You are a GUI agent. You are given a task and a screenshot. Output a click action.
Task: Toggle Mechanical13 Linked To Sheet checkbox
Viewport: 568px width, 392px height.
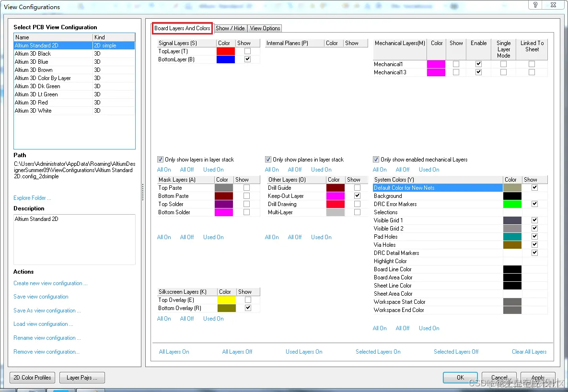click(532, 72)
